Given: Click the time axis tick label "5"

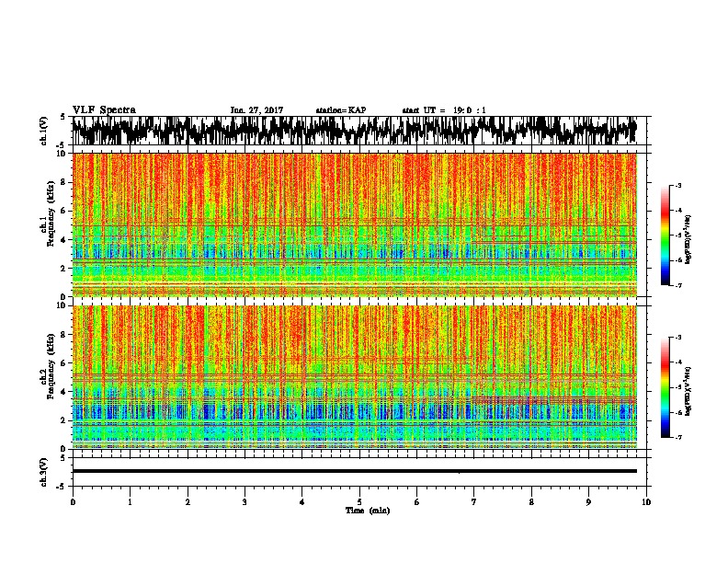Looking at the screenshot, I should (x=359, y=502).
